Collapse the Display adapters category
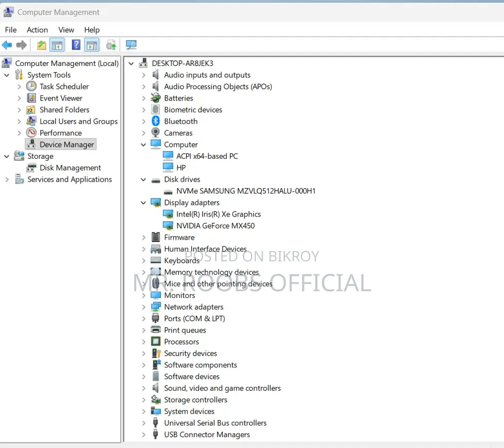The height and width of the screenshot is (448, 504). click(143, 203)
